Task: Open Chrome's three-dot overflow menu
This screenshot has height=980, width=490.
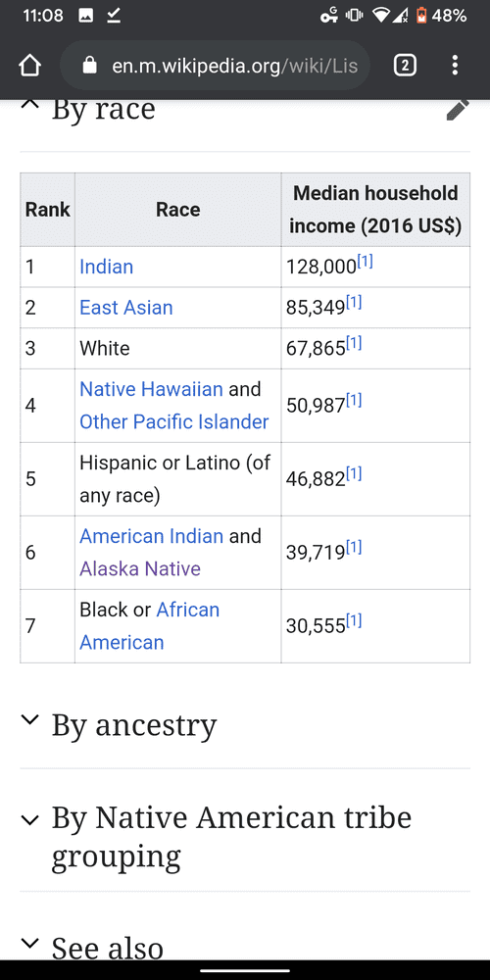Action: [x=455, y=65]
